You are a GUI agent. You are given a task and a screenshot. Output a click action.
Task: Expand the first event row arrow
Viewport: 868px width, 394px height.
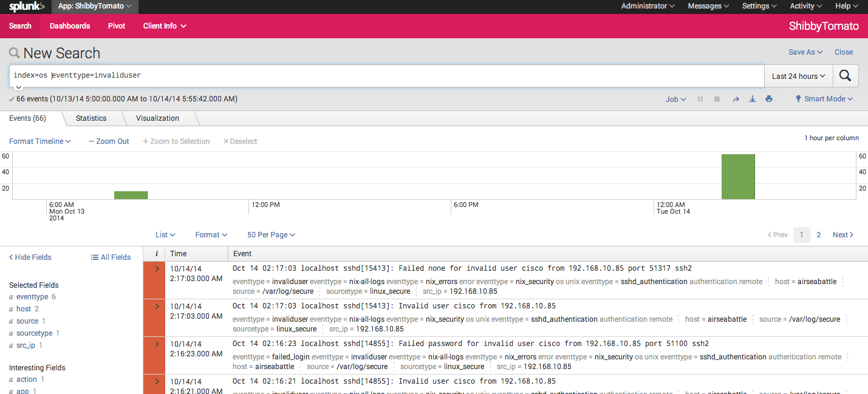[157, 269]
